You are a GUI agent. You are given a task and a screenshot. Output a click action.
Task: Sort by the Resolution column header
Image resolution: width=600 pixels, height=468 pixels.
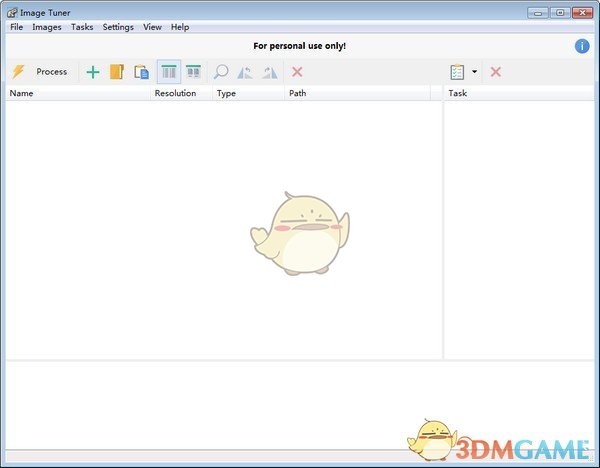tap(181, 93)
